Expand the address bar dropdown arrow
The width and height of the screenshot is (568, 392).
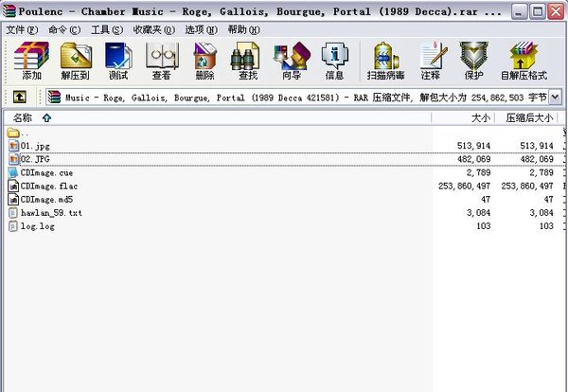tap(555, 98)
